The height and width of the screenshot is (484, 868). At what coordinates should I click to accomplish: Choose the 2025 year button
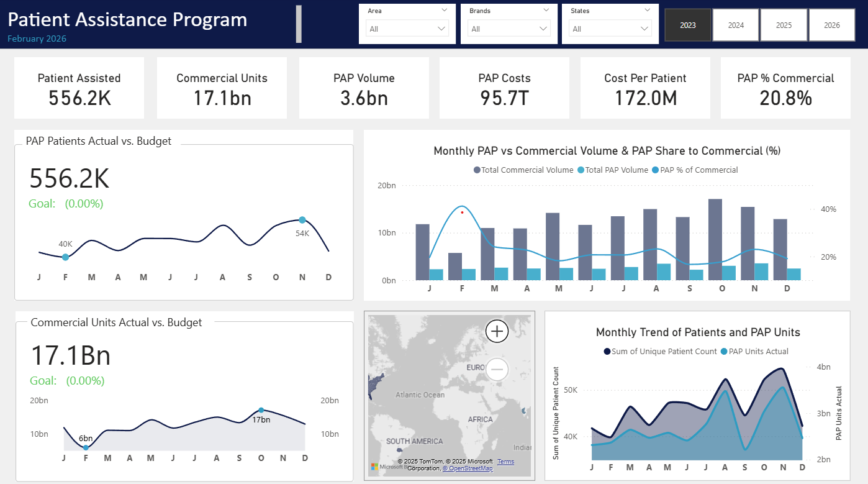pos(784,25)
